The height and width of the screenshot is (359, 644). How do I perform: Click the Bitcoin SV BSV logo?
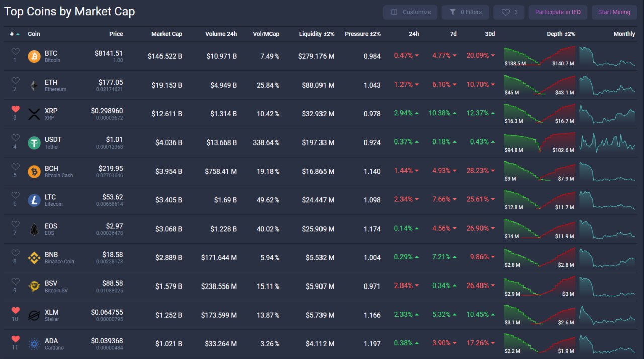coord(34,286)
